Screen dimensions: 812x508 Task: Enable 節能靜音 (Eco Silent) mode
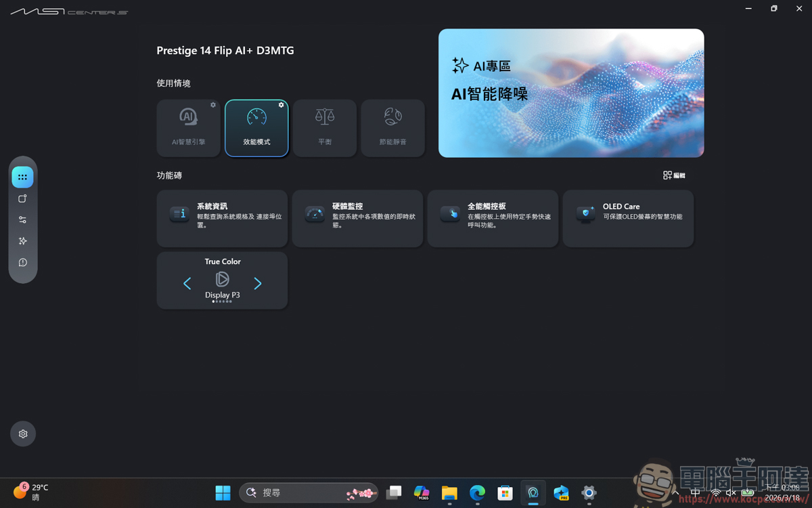point(392,127)
